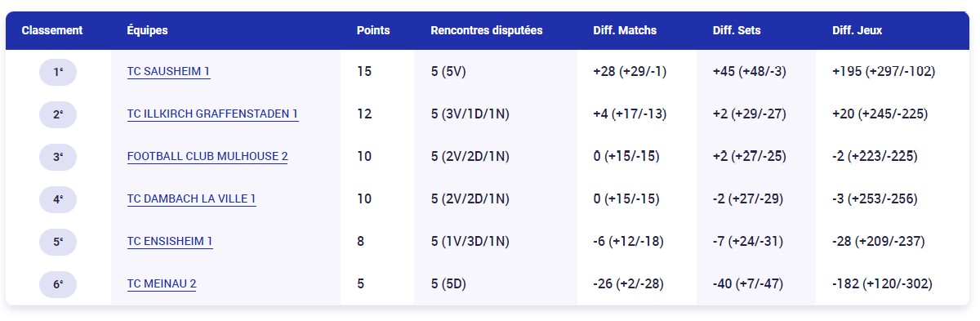Image resolution: width=980 pixels, height=321 pixels.
Task: Click the 2nd place rank badge
Action: pos(58,114)
